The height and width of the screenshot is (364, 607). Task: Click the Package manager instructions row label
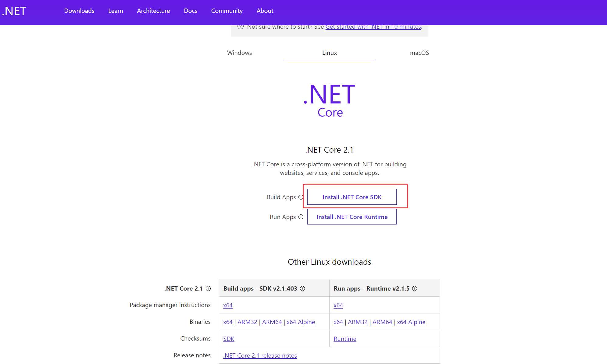tap(170, 305)
